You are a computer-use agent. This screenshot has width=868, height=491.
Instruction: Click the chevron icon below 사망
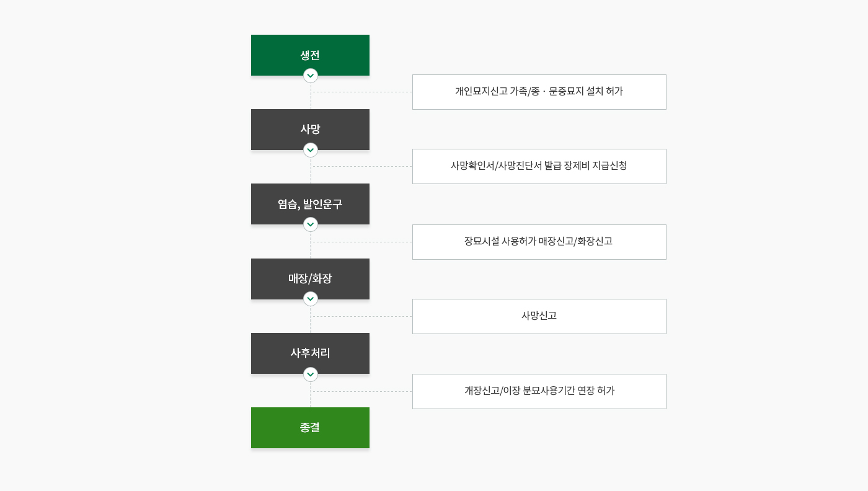click(311, 150)
